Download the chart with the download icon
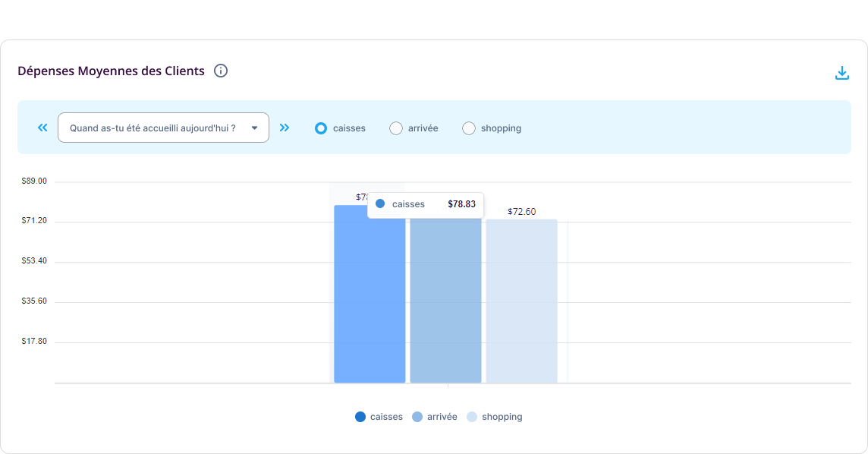This screenshot has height=454, width=868. tap(841, 73)
